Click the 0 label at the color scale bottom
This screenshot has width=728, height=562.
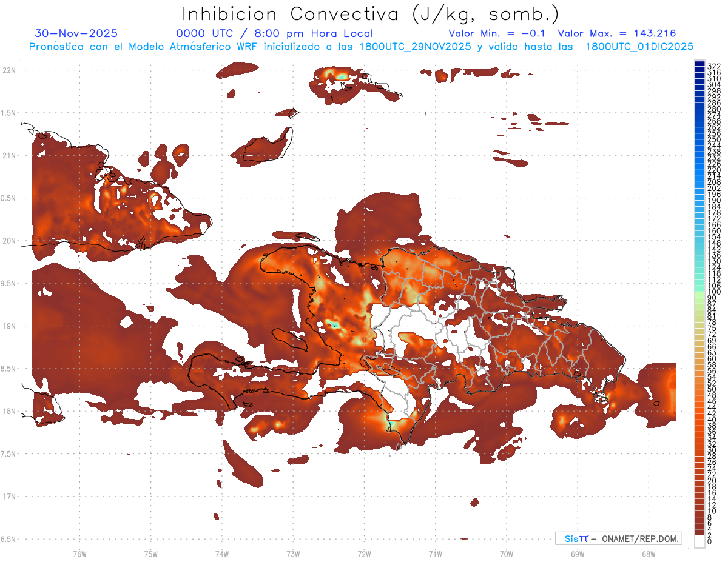point(710,541)
